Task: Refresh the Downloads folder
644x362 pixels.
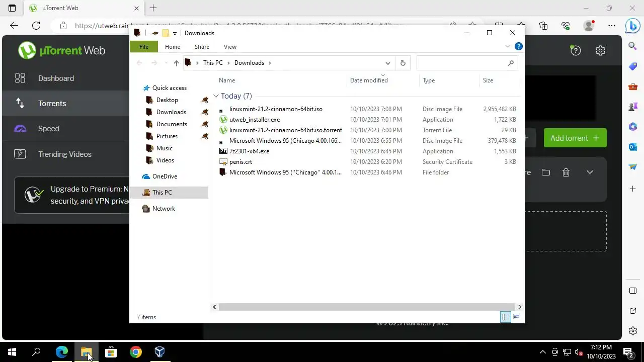Action: 403,63
